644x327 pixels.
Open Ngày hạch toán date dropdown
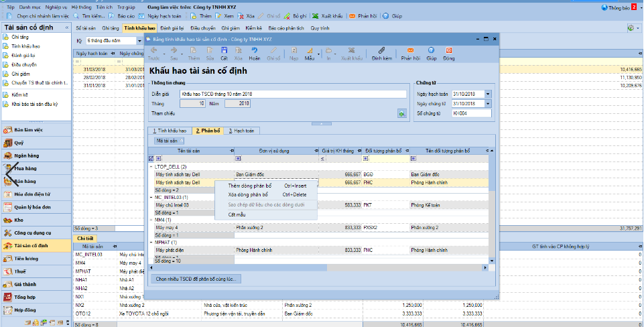coord(488,94)
